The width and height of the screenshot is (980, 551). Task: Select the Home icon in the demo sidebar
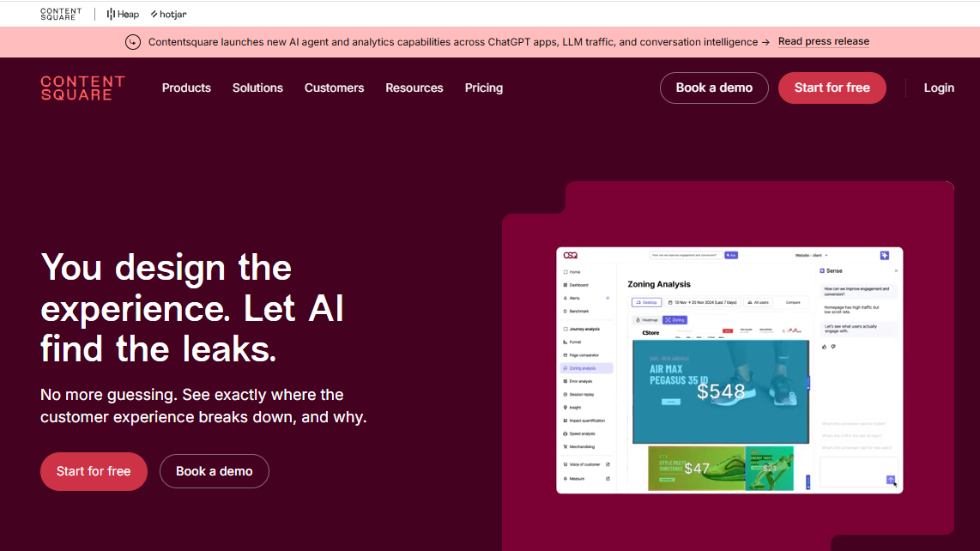click(x=566, y=272)
